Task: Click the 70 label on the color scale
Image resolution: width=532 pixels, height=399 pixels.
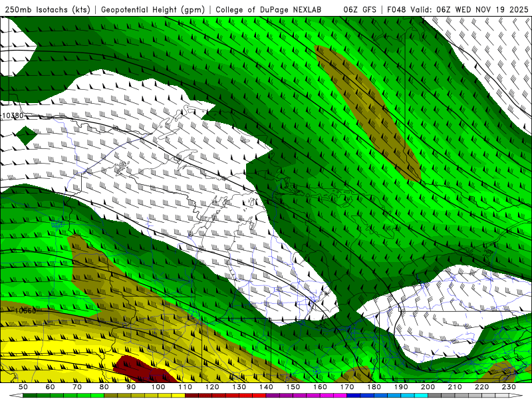Action: (77, 387)
